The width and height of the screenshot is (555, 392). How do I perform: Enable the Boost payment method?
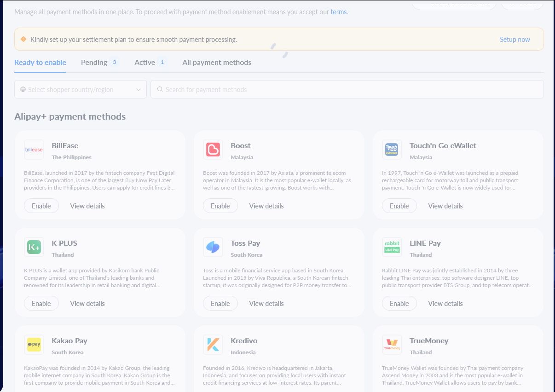220,206
